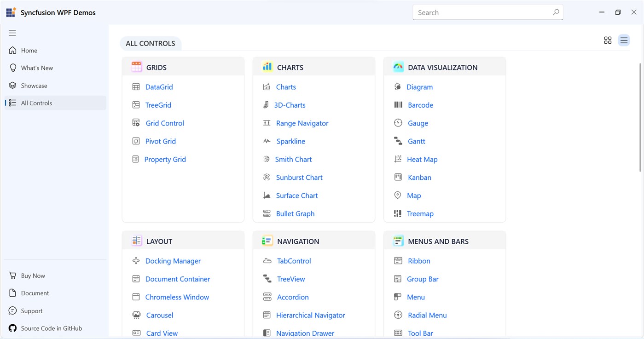Click the search magnifier icon

[x=556, y=12]
